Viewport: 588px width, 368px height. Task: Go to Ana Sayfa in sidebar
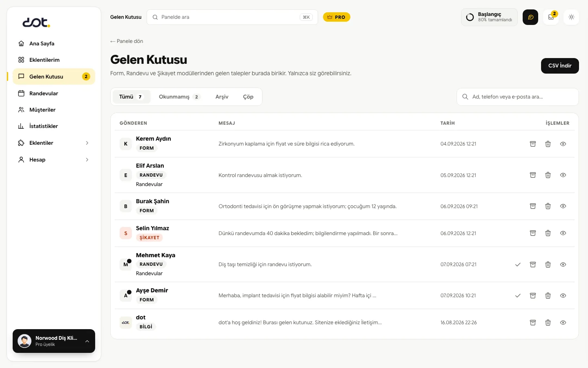coord(54,43)
